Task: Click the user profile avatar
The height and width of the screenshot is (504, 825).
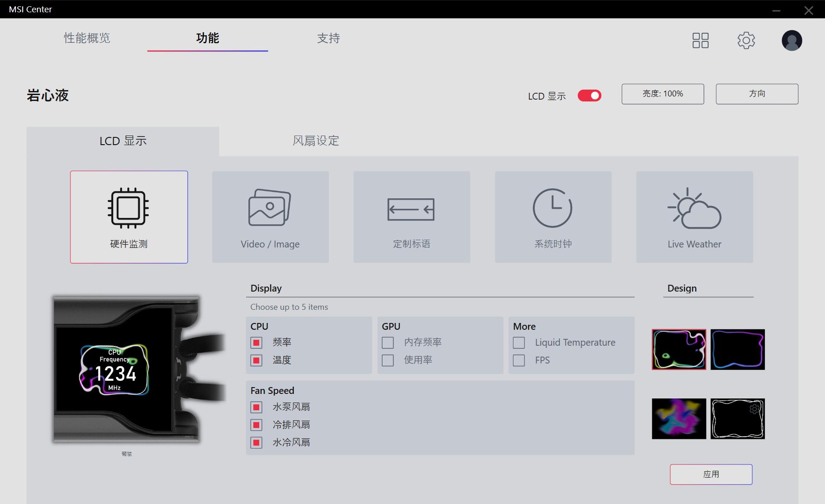Action: (791, 40)
